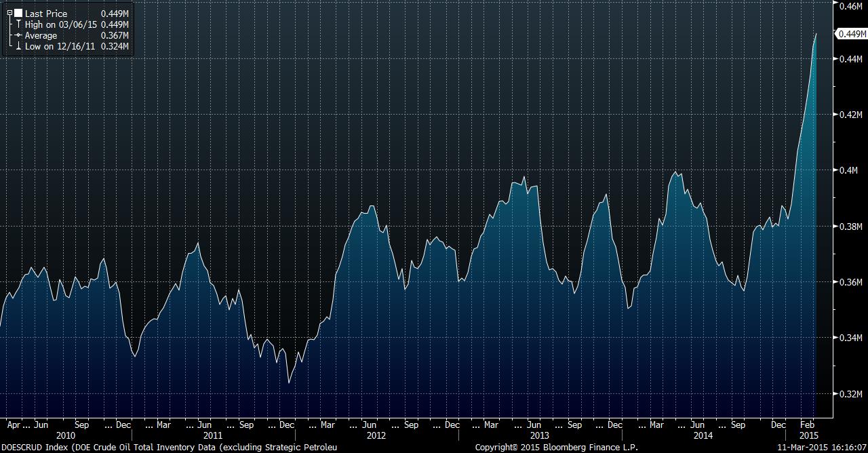Screen dimensions: 868x453
Task: Select the Low on 12/16/11 legend entry
Action: (60, 46)
